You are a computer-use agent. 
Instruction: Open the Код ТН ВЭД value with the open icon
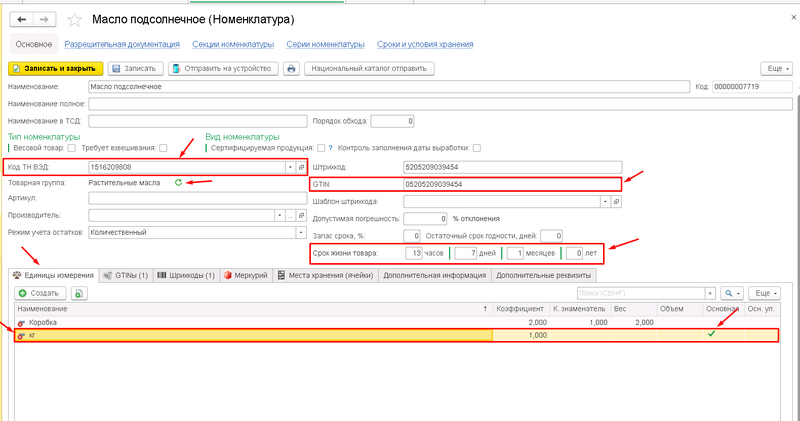302,167
